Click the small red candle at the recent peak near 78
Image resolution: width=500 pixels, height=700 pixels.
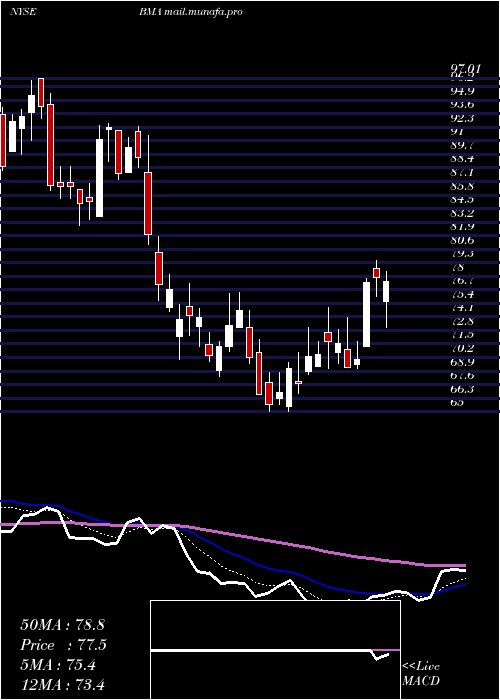coord(377,273)
